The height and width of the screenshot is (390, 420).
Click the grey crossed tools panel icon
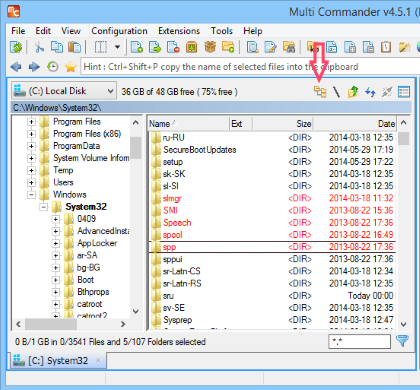[x=387, y=92]
